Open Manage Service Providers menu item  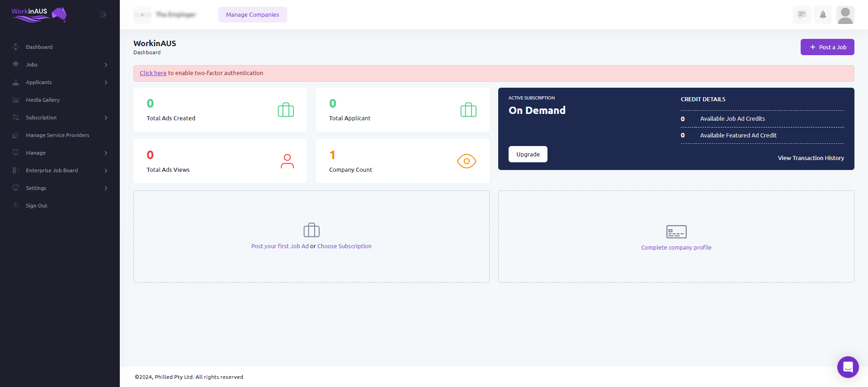pyautogui.click(x=57, y=135)
